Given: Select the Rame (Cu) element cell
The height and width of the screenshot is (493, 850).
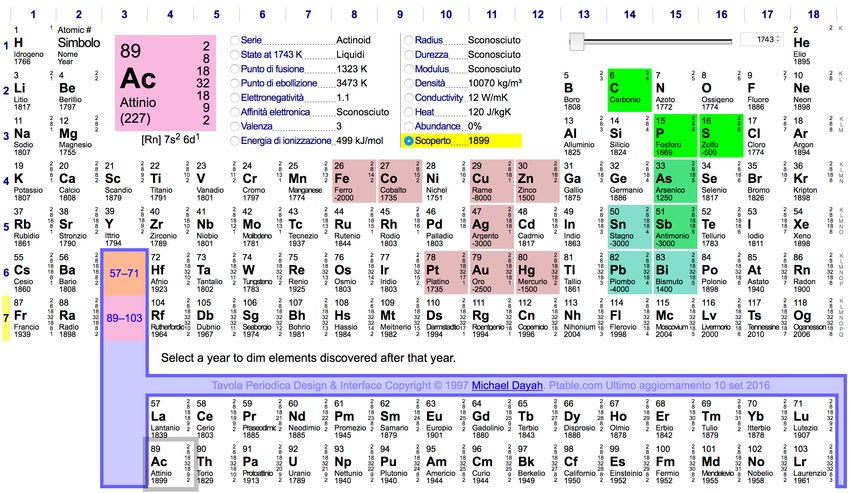Looking at the screenshot, I should tap(492, 181).
